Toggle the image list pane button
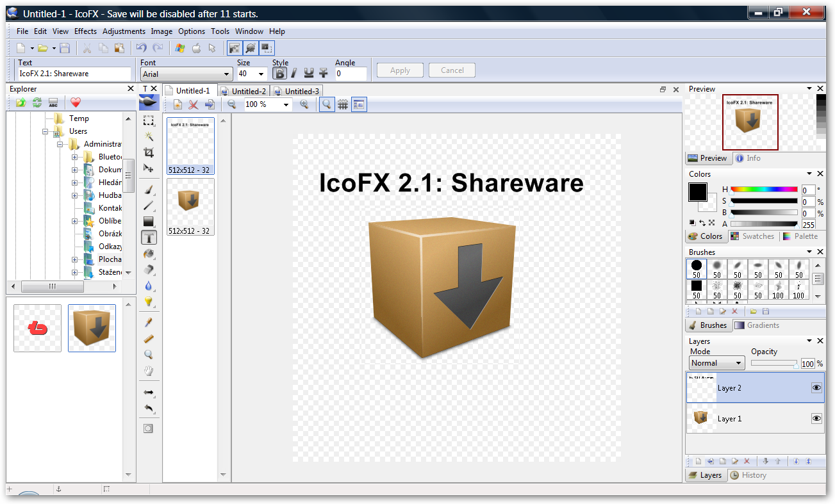 pos(359,104)
